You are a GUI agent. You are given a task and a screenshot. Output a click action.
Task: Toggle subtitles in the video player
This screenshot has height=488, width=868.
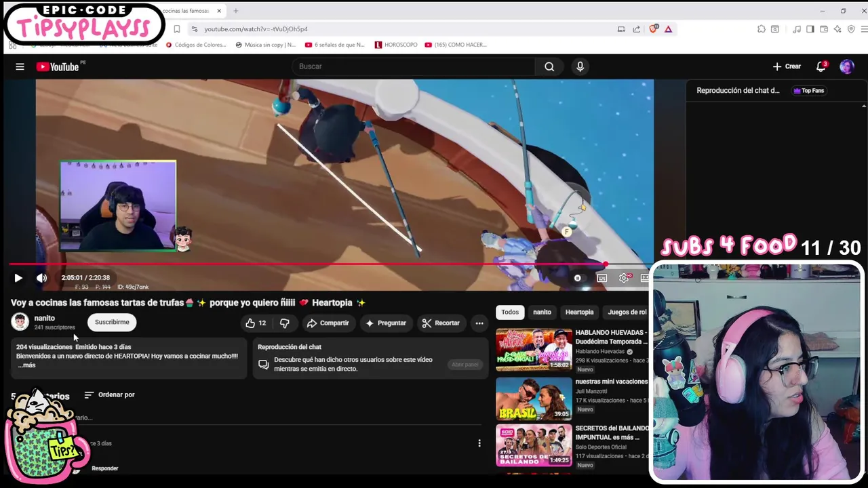[601, 278]
